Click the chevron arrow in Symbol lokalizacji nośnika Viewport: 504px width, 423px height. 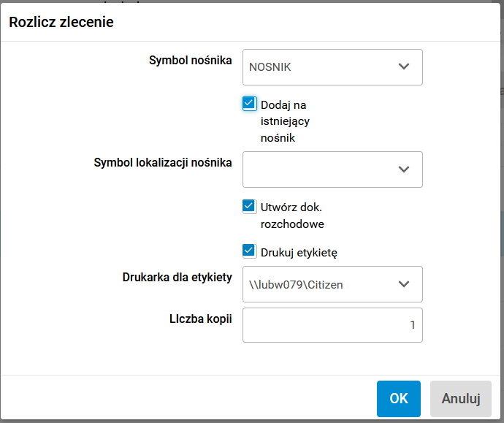[x=404, y=169]
